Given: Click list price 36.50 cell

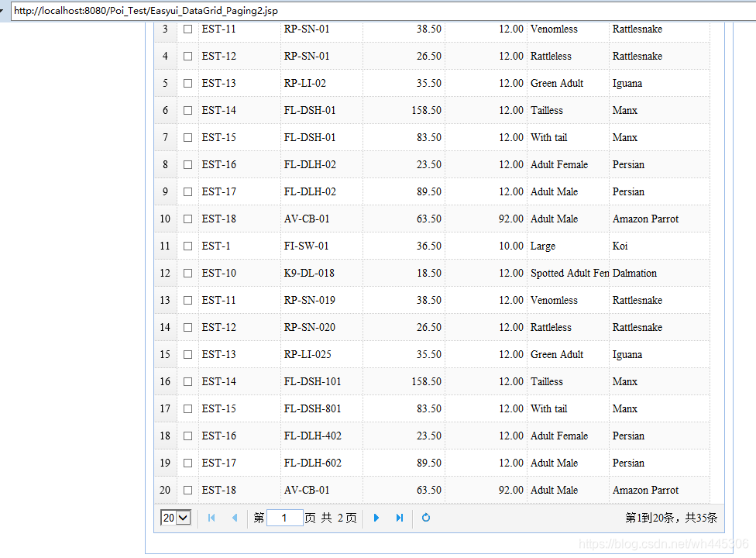Looking at the screenshot, I should (404, 246).
